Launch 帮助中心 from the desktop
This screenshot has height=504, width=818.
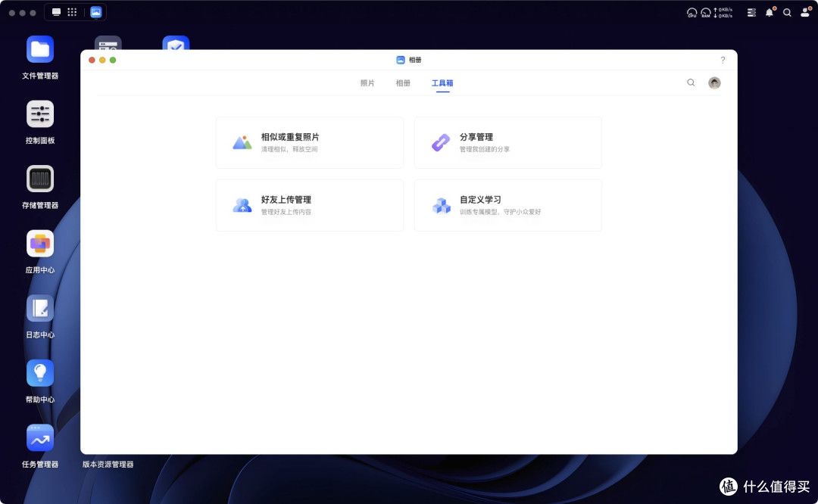pyautogui.click(x=40, y=373)
